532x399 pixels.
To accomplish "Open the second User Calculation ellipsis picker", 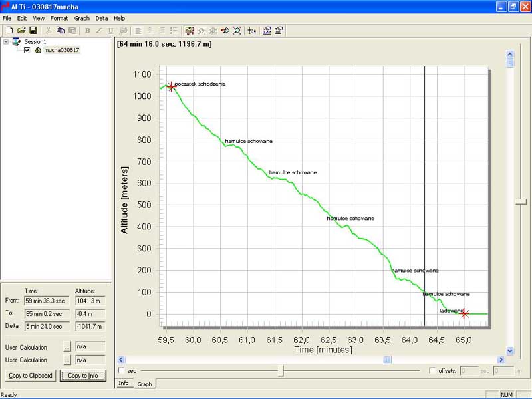I will pos(66,360).
